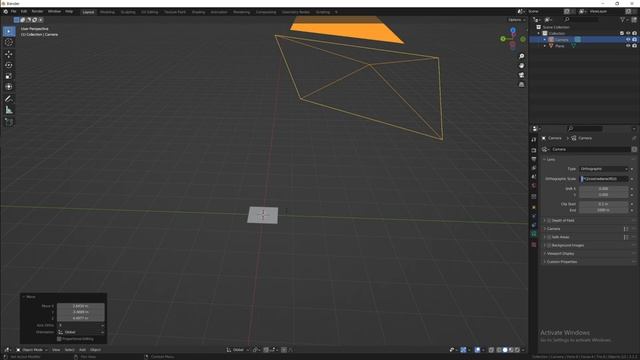Click the Orthographic Scale input field
The width and height of the screenshot is (640, 360).
604,179
